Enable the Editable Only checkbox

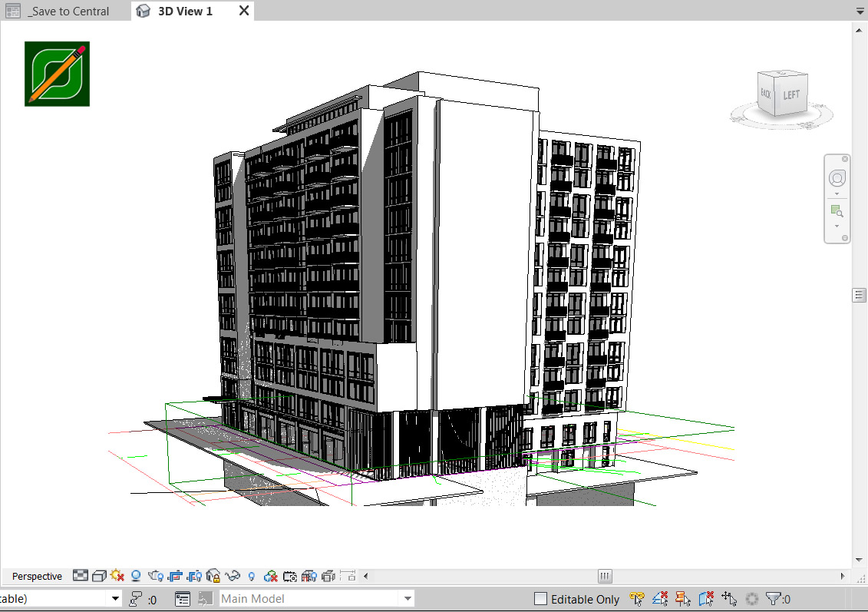pyautogui.click(x=540, y=599)
